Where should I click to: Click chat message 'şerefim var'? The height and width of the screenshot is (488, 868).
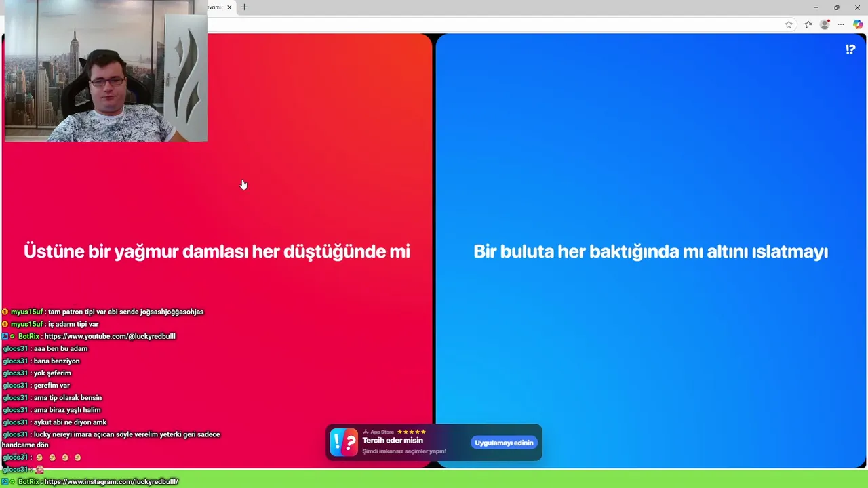pos(52,385)
